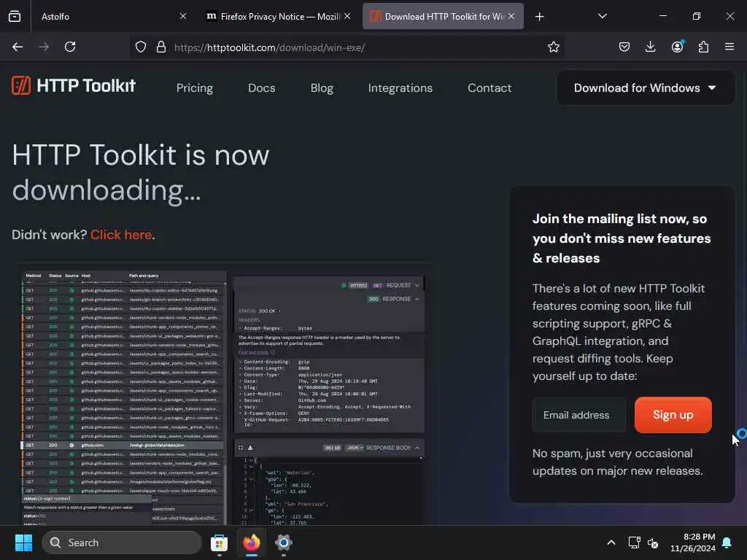The image size is (747, 560).
Task: Go back to previous page
Action: click(18, 47)
